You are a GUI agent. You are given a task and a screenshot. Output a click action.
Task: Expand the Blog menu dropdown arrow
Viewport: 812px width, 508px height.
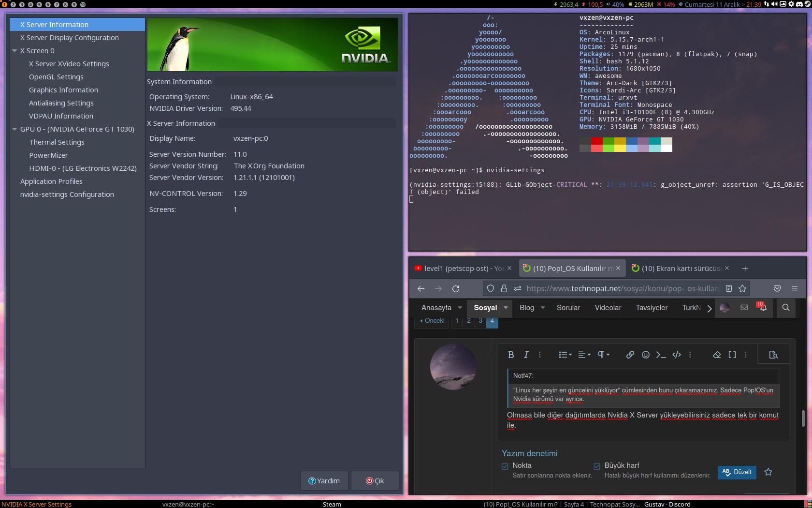point(542,307)
